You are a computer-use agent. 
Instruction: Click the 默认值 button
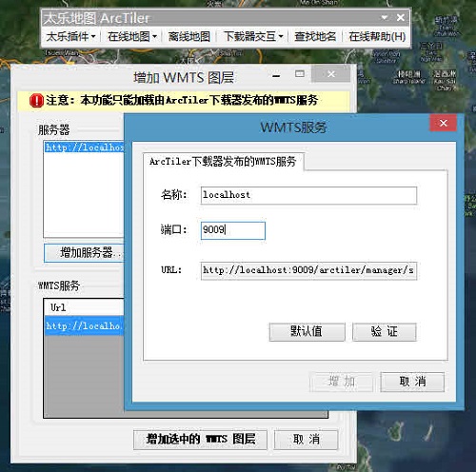coord(307,332)
